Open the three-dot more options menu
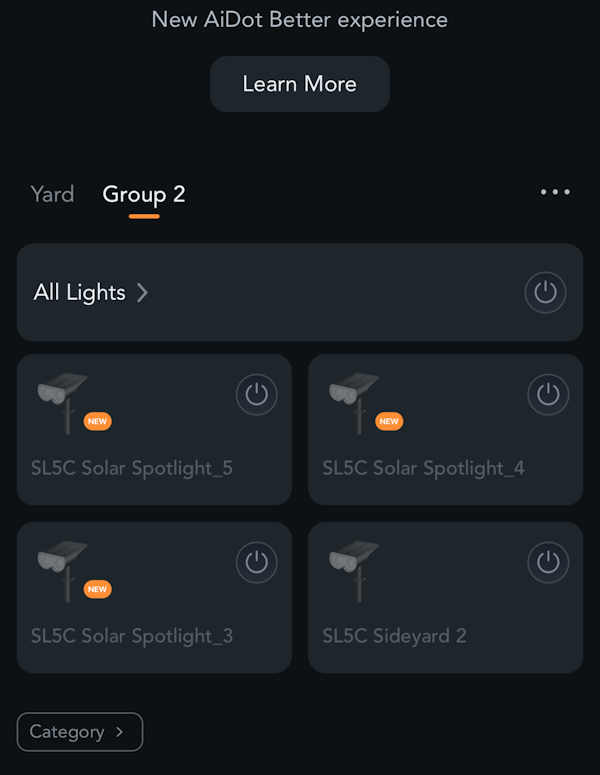This screenshot has height=775, width=600. (555, 192)
